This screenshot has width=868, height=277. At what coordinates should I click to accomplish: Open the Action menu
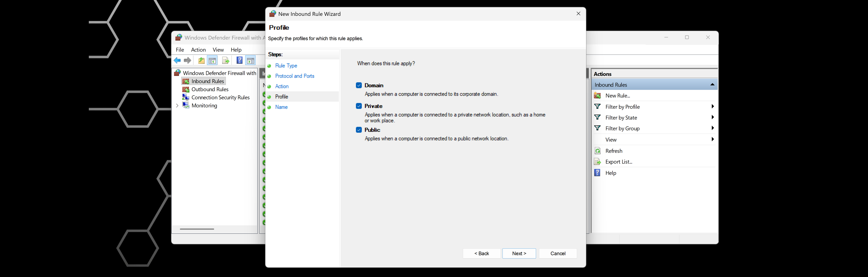click(198, 50)
